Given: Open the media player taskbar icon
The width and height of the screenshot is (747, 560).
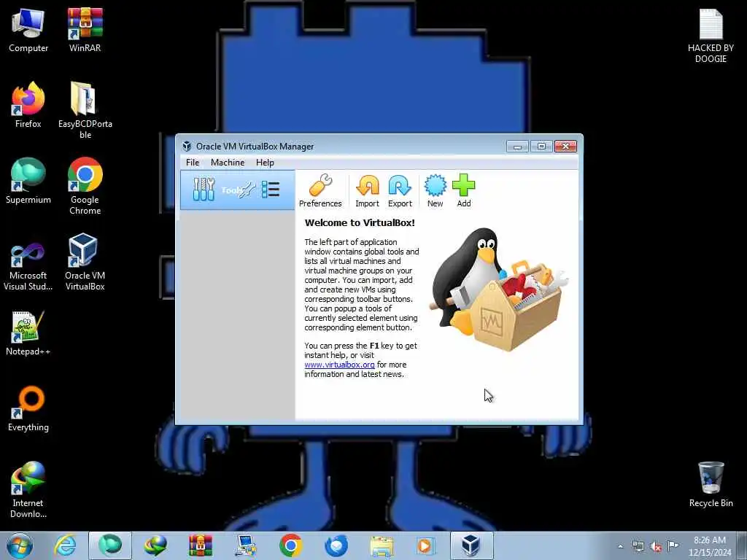Looking at the screenshot, I should (425, 545).
